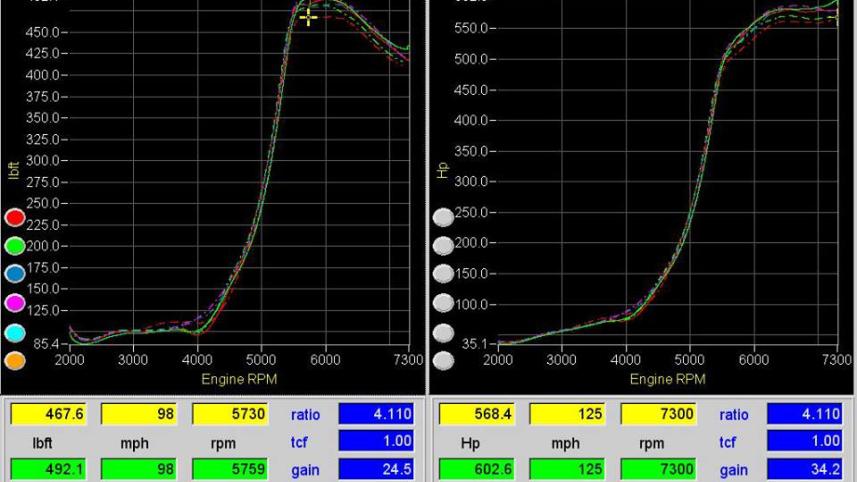Click the green 492.1 torque value field
857x482 pixels.
(47, 469)
